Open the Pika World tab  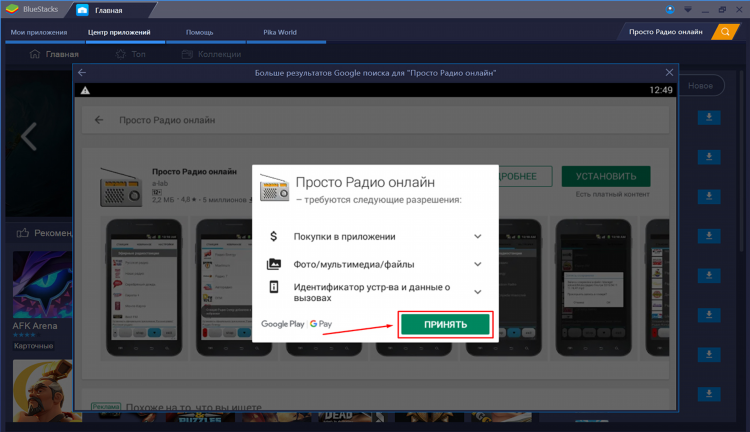[280, 33]
